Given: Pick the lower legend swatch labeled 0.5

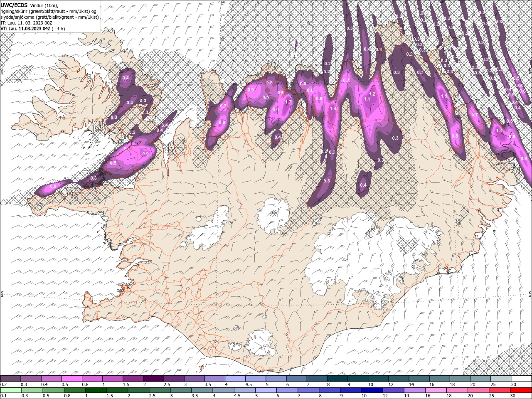Looking at the screenshot, I should 53,390.
